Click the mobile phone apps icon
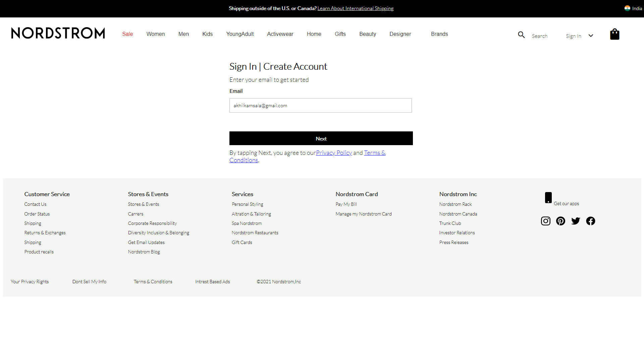644x362 pixels. click(548, 198)
